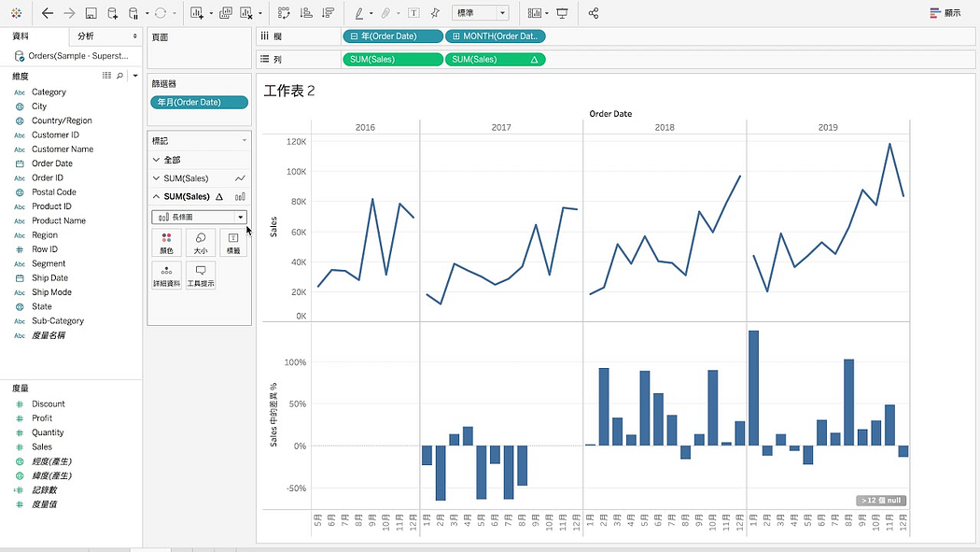Screen dimensions: 980x552
Task: Select the Profit measure
Action: 42,418
